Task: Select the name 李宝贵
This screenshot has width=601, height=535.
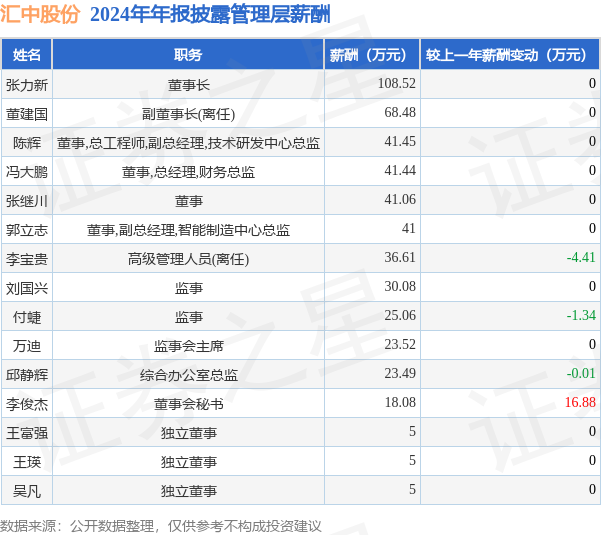Action: point(27,259)
